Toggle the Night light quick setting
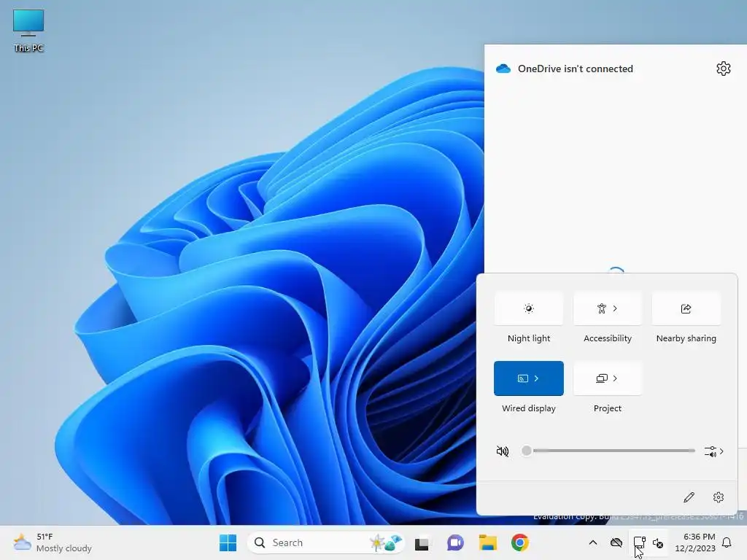The width and height of the screenshot is (747, 560). coord(528,308)
